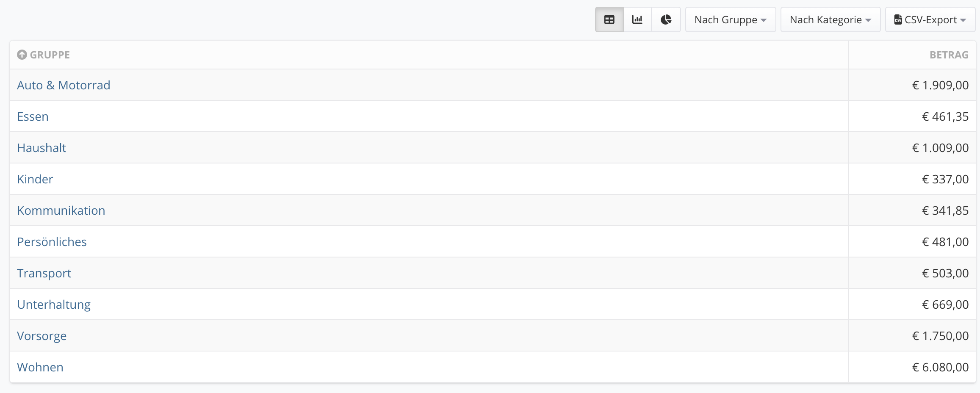Select the Vorsorge group link
This screenshot has width=980, height=393.
click(42, 336)
